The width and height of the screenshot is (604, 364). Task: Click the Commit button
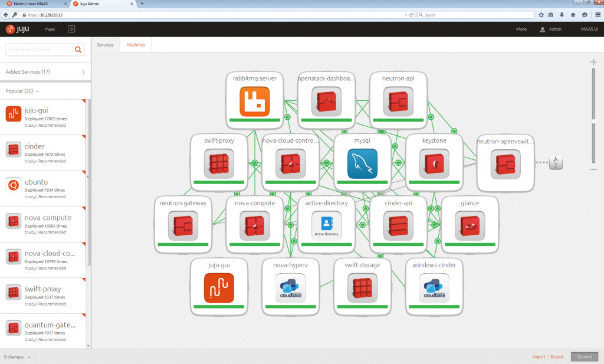coord(584,357)
